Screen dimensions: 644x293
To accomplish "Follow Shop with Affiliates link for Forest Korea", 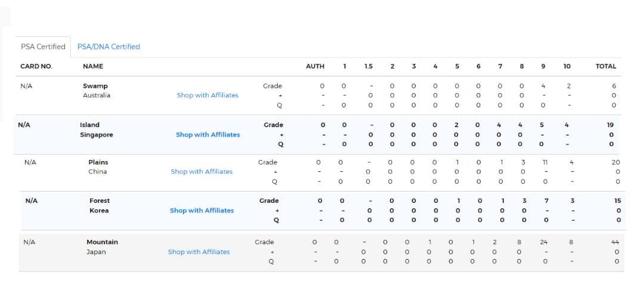I will (202, 211).
